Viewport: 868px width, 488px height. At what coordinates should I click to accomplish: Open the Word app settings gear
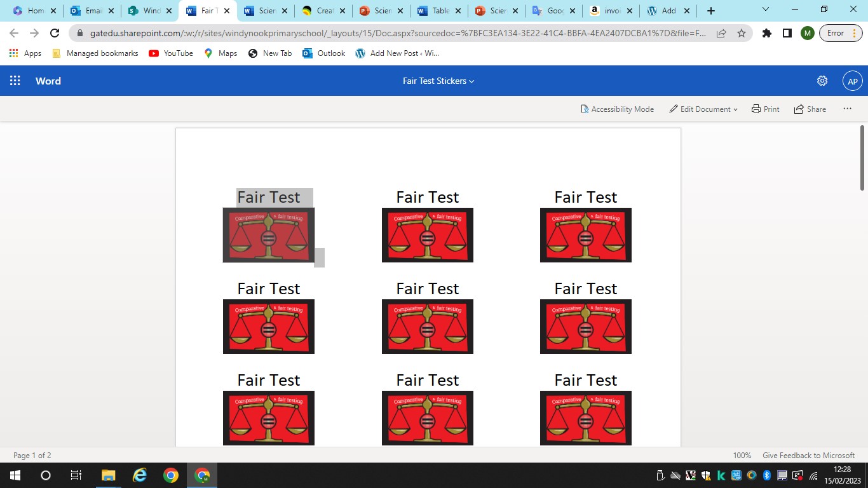pos(822,81)
